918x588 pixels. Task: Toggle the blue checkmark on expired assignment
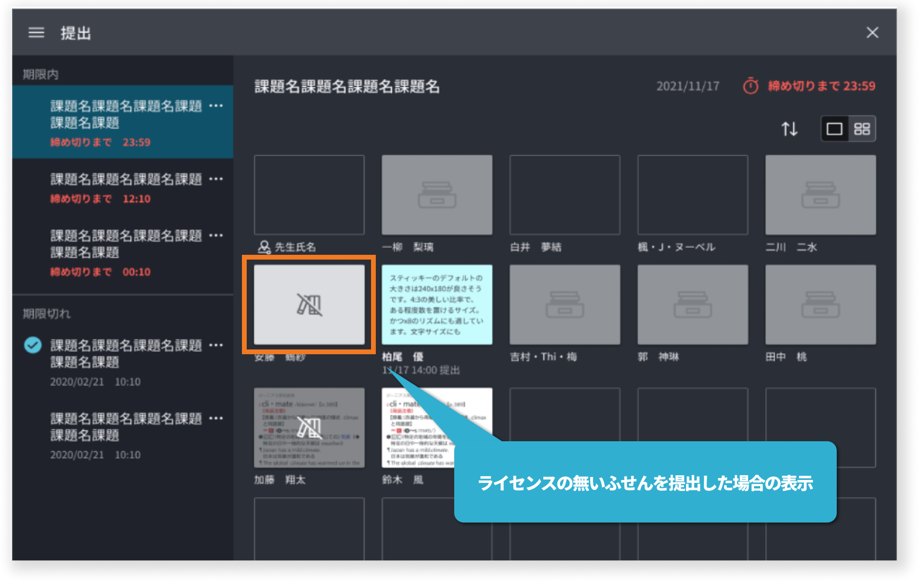pos(33,345)
